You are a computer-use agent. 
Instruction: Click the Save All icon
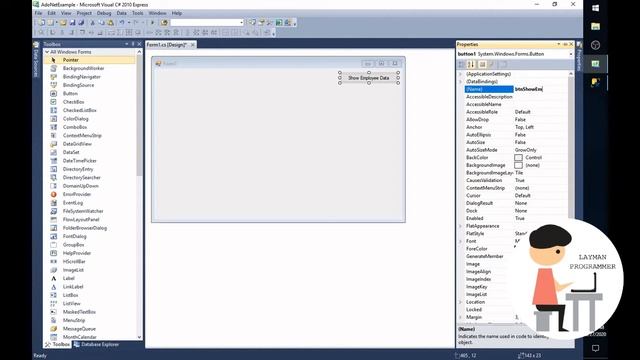pyautogui.click(x=81, y=22)
